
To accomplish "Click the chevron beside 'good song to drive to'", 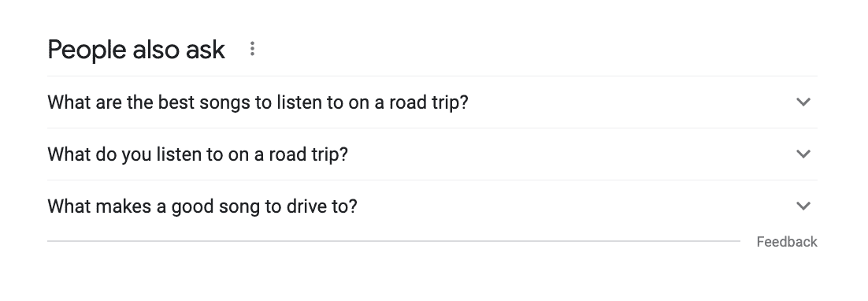I will pyautogui.click(x=803, y=206).
